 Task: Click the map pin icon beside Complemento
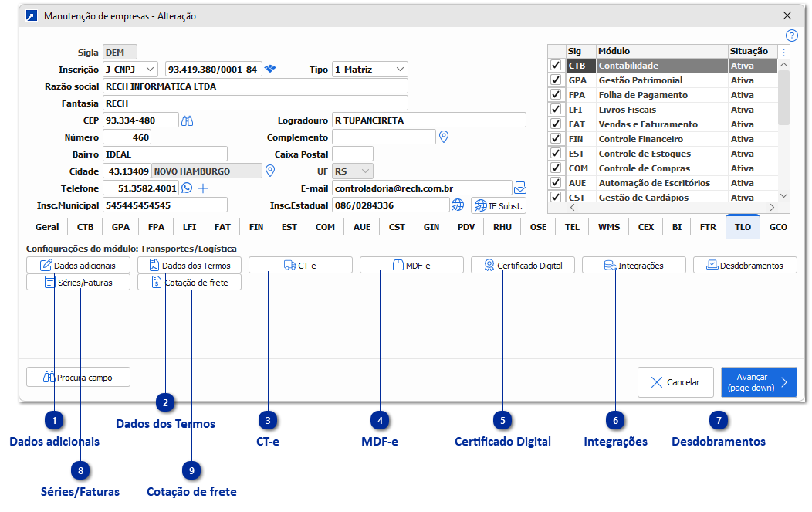[x=444, y=136]
